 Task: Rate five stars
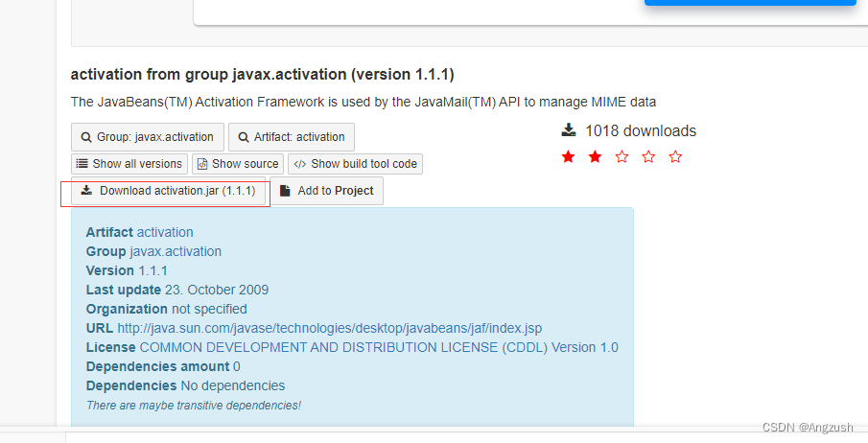pos(675,156)
